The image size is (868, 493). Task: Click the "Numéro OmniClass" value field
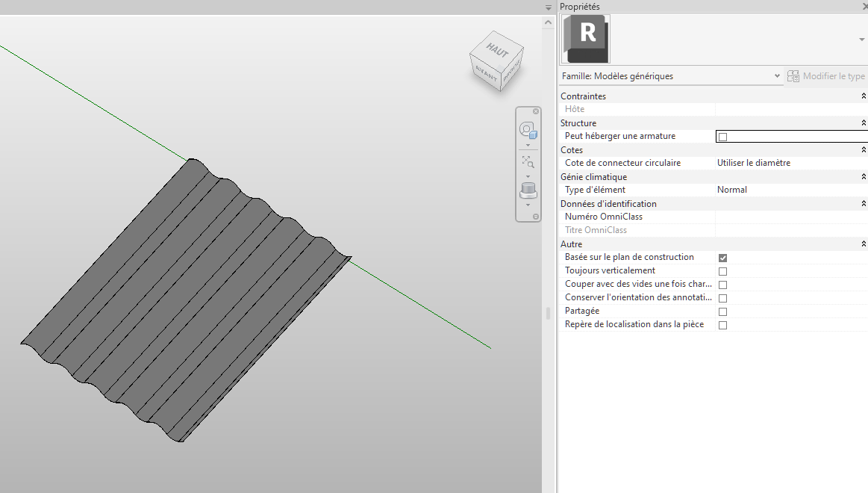tap(784, 217)
